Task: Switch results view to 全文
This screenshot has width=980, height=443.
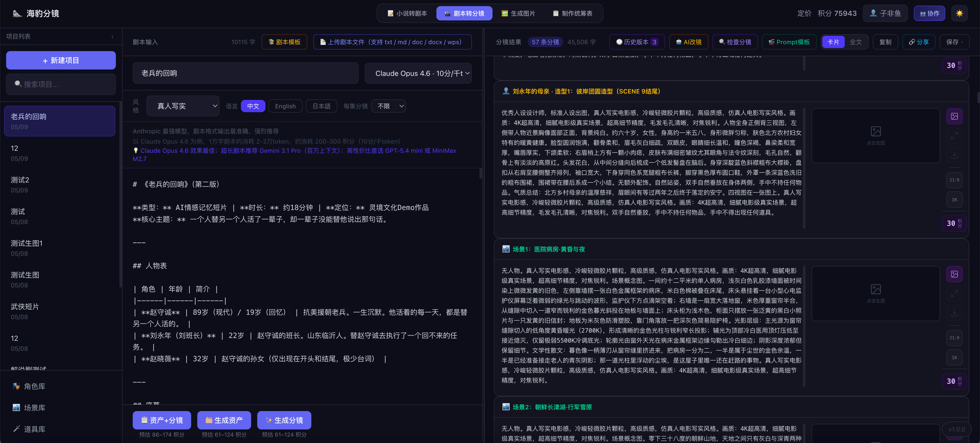Action: [x=856, y=42]
